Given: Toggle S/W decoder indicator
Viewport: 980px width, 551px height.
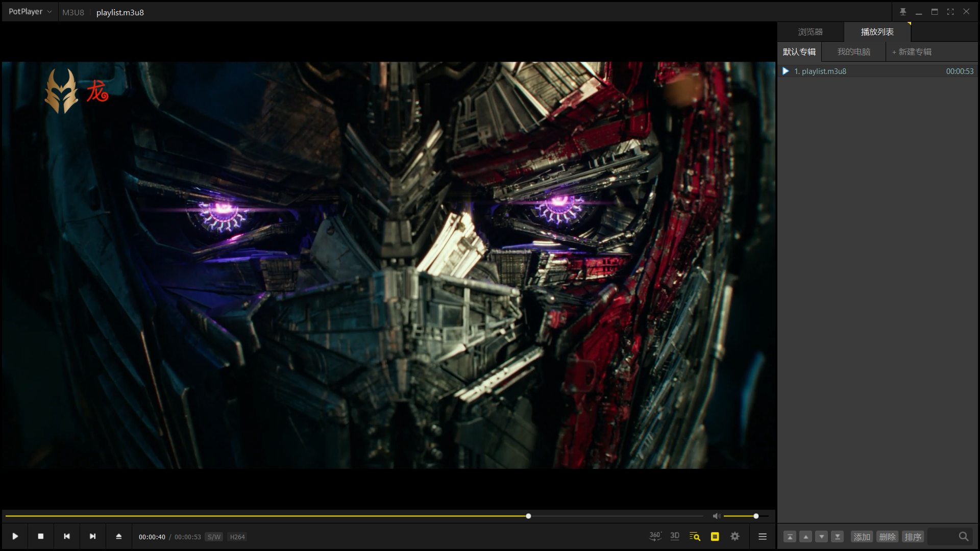Looking at the screenshot, I should pos(214,537).
